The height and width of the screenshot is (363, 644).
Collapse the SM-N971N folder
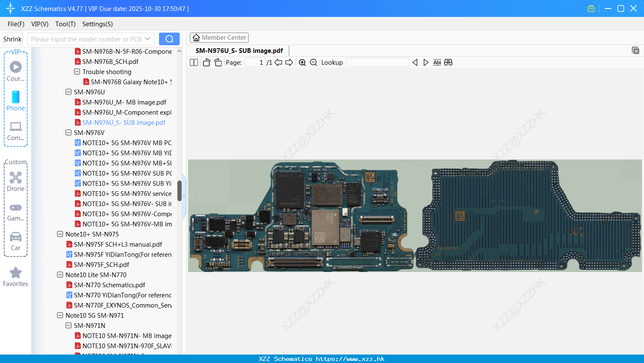coord(69,325)
